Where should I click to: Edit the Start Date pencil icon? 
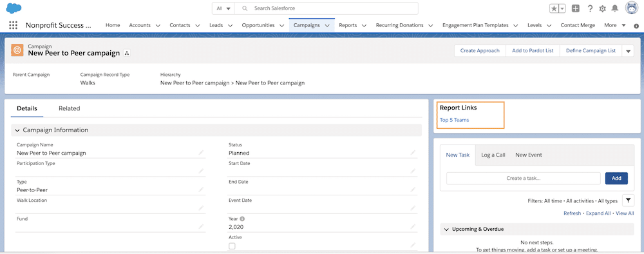413,171
